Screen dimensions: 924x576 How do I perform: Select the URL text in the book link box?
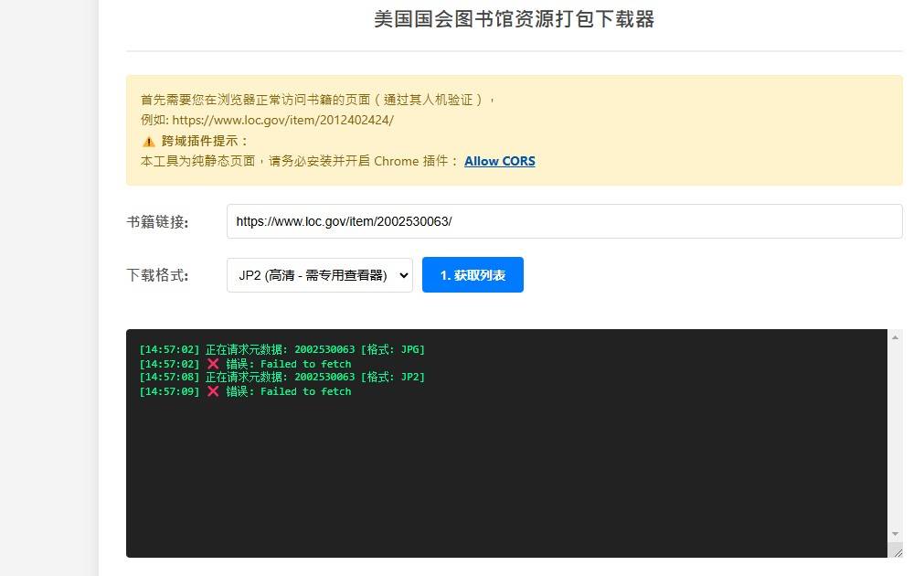click(x=345, y=221)
